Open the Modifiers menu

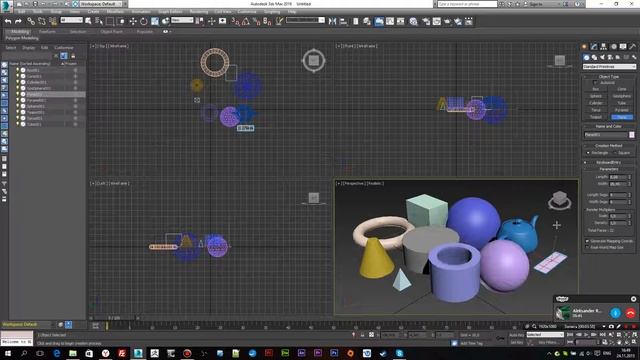point(115,12)
